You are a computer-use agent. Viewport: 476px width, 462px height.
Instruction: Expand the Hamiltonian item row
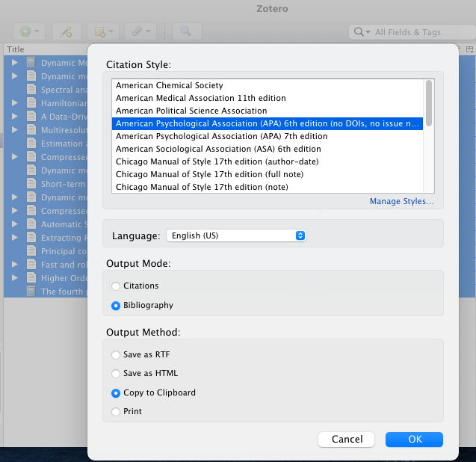coord(15,103)
